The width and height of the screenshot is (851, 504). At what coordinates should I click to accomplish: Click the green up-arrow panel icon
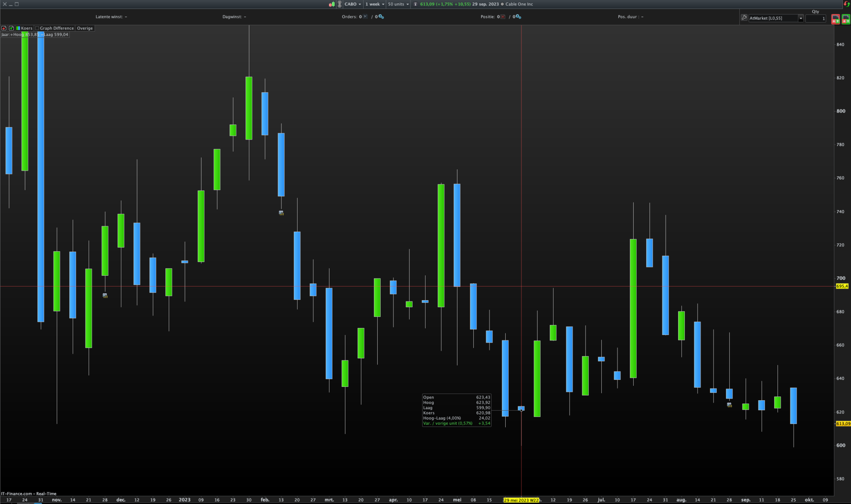[11, 28]
